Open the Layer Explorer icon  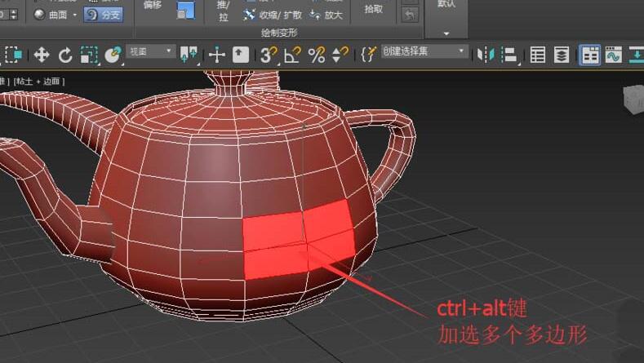pyautogui.click(x=561, y=55)
